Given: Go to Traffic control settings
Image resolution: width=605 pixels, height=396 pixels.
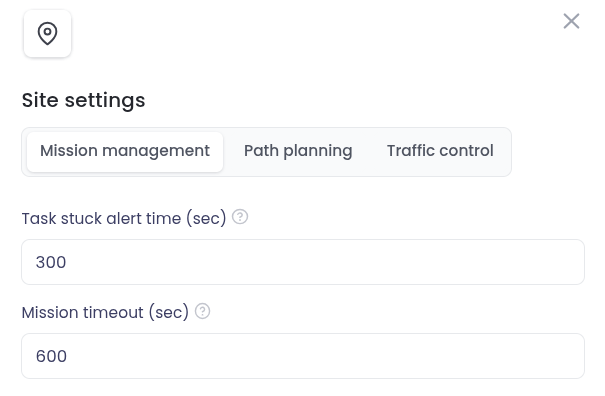Looking at the screenshot, I should click(x=440, y=151).
